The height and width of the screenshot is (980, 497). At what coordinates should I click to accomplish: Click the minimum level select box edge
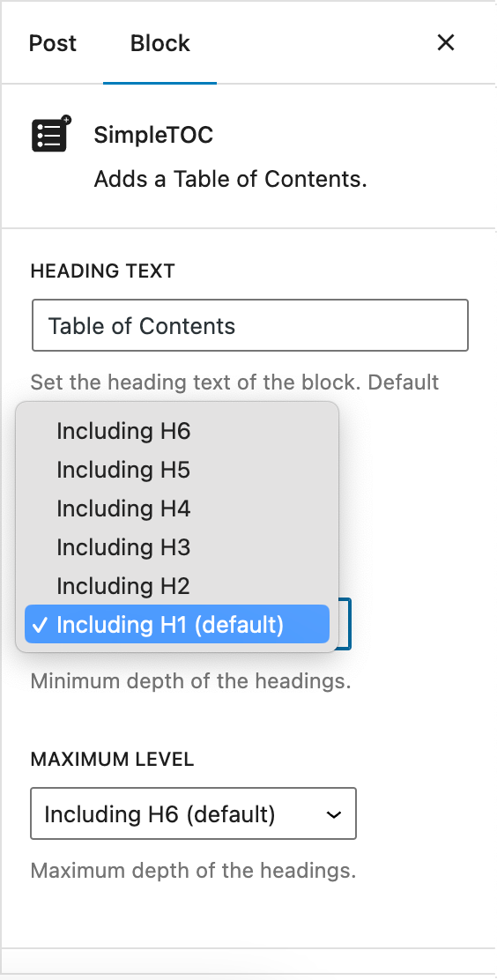(345, 624)
